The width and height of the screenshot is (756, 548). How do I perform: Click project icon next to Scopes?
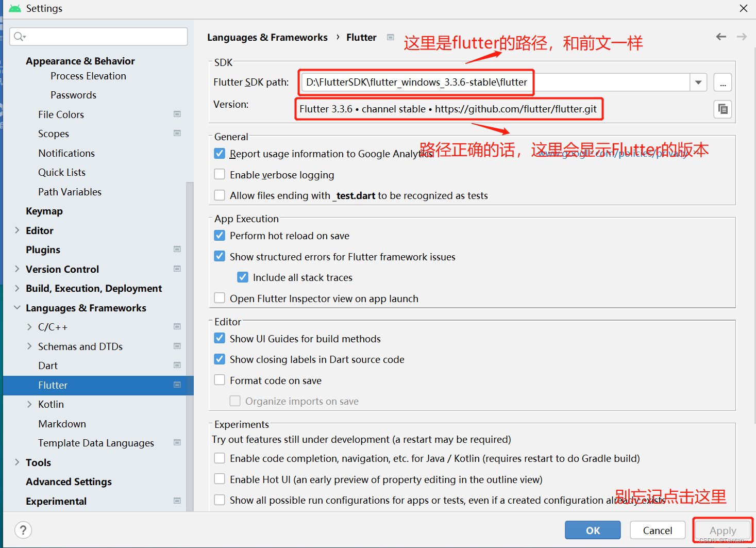click(177, 133)
